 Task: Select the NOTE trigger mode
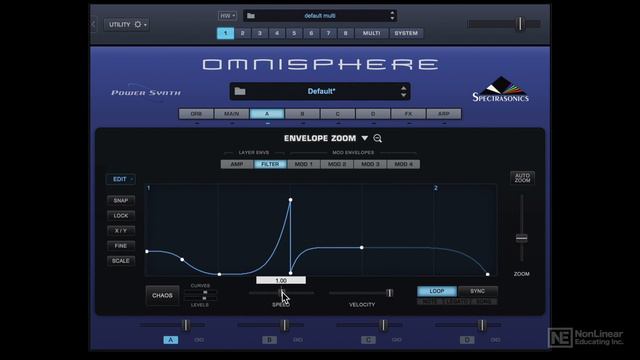click(429, 302)
